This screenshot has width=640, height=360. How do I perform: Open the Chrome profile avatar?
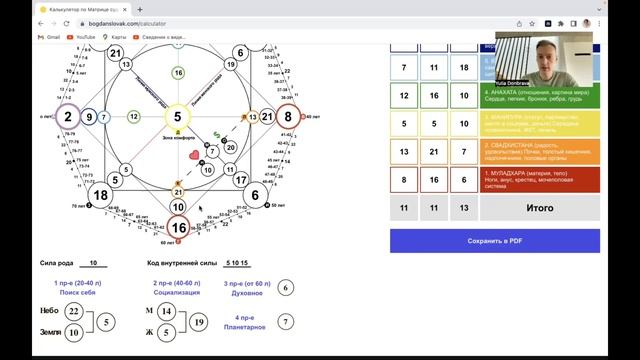[x=587, y=24]
